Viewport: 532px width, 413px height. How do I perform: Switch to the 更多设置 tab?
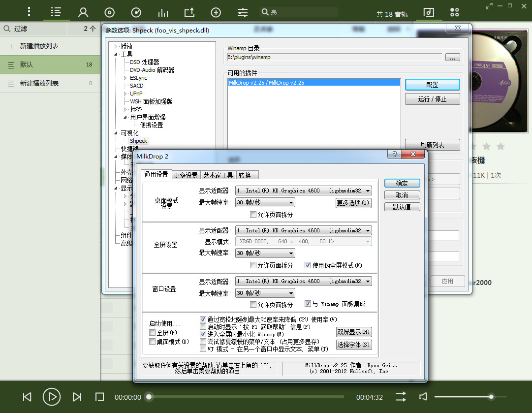[186, 175]
